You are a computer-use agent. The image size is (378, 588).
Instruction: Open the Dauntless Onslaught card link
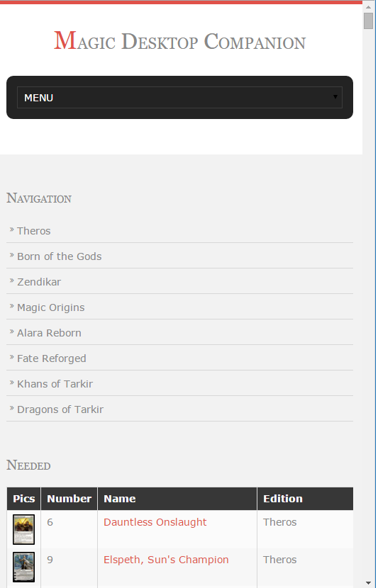point(155,523)
